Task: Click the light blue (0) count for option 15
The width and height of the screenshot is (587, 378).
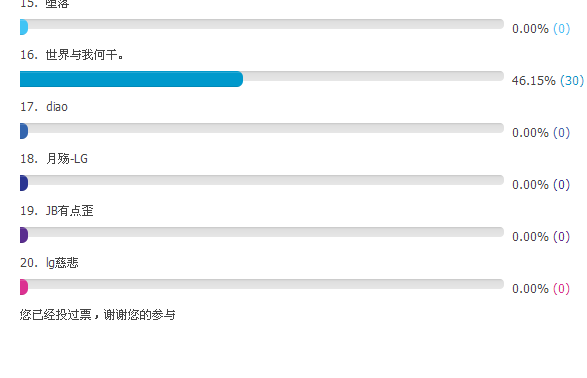Action: point(562,28)
